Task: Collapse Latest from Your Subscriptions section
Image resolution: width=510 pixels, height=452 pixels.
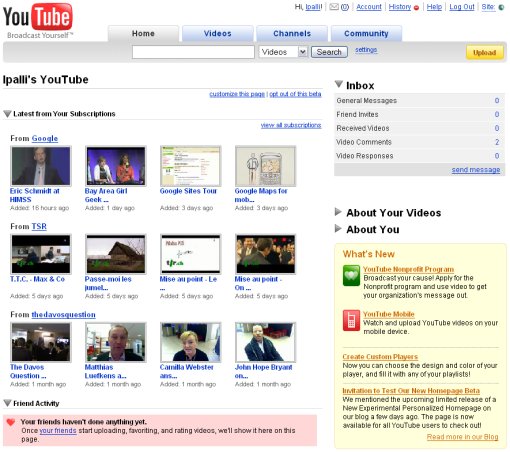Action: click(x=7, y=114)
